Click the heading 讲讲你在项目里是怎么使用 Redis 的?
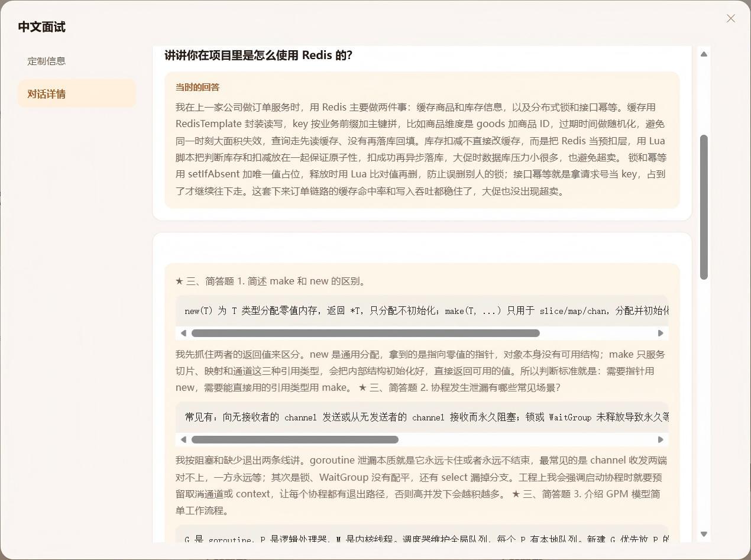The width and height of the screenshot is (751, 560). click(x=258, y=55)
